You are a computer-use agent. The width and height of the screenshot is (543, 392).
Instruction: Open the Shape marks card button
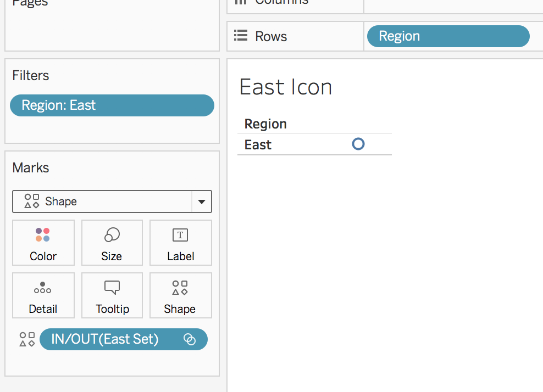coord(180,295)
